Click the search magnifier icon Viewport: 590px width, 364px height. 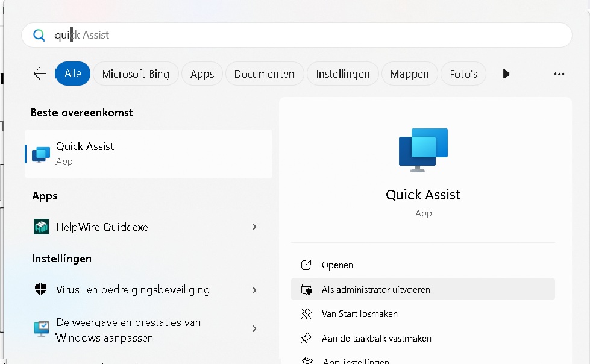click(39, 35)
